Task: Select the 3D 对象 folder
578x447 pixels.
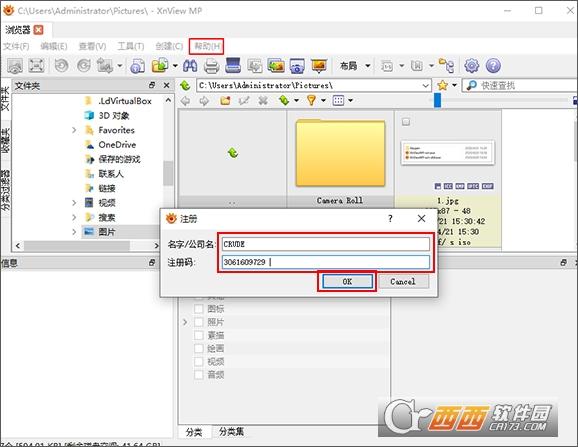Action: click(x=114, y=116)
